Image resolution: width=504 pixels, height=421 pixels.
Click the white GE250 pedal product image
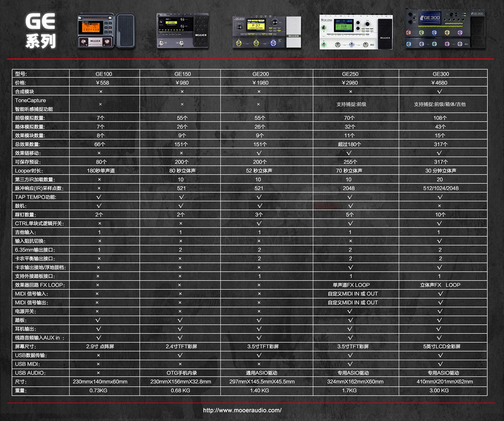356,32
